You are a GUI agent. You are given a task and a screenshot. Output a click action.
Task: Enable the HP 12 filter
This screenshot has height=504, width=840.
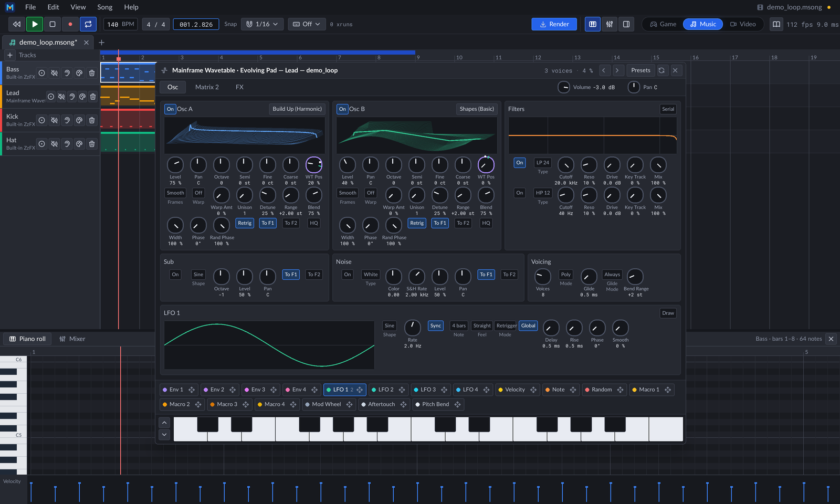point(520,193)
